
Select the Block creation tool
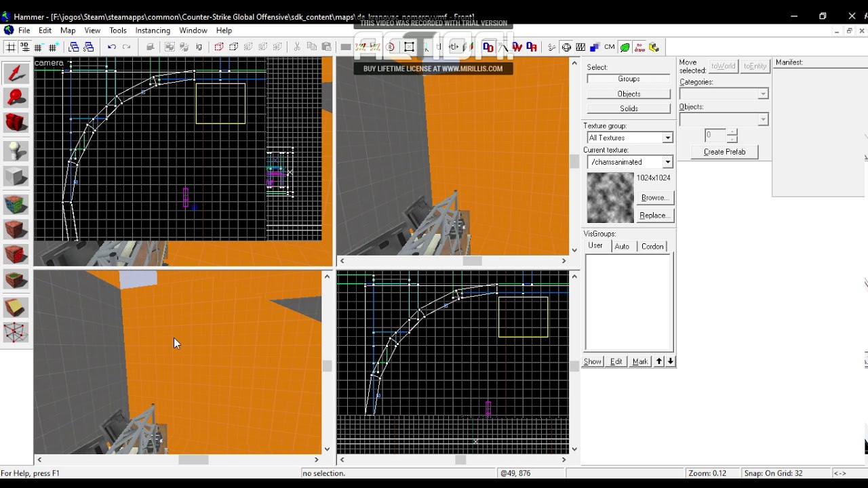[x=16, y=177]
